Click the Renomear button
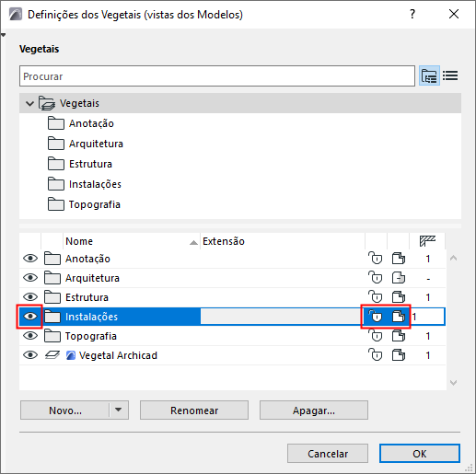476x474 pixels. (194, 410)
